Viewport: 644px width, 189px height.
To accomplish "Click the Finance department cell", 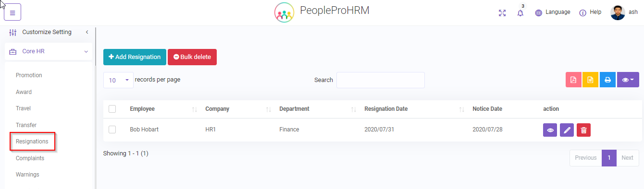I will tap(289, 130).
